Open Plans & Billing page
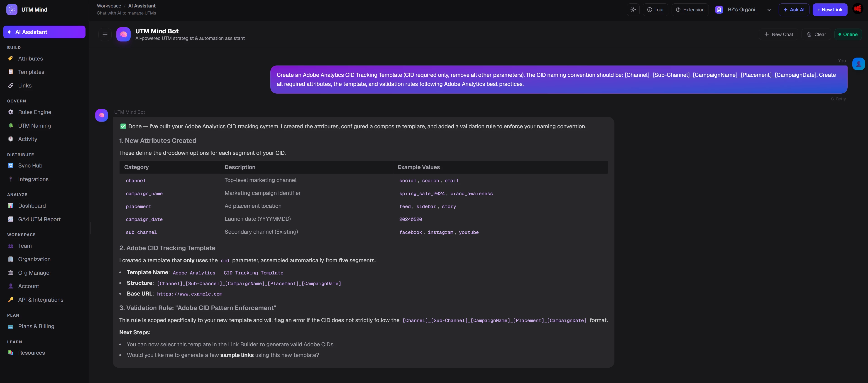Viewport: 868px width, 383px height. point(36,326)
